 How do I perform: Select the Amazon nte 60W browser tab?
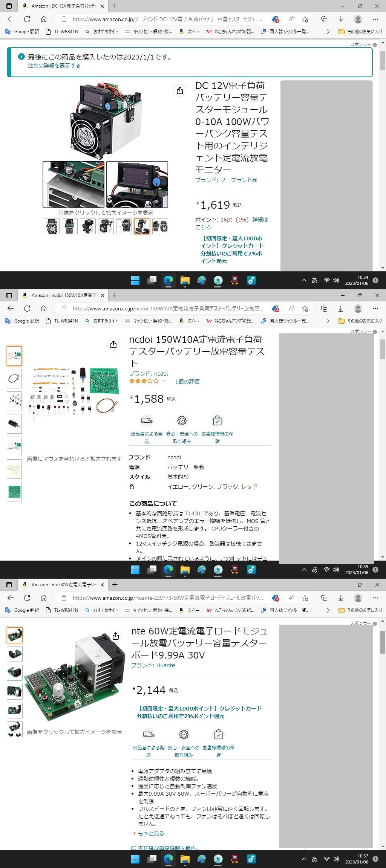63,585
